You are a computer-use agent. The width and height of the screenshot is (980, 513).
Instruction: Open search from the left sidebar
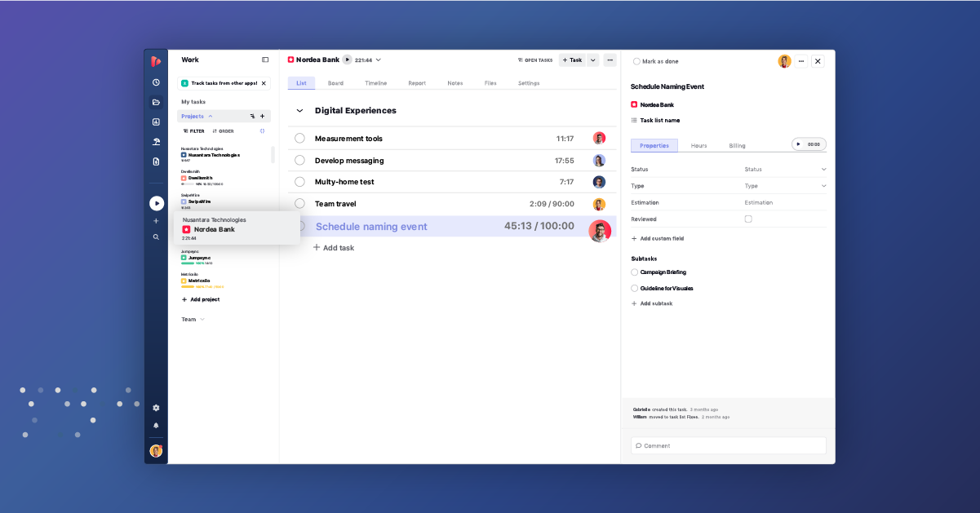[x=156, y=237]
